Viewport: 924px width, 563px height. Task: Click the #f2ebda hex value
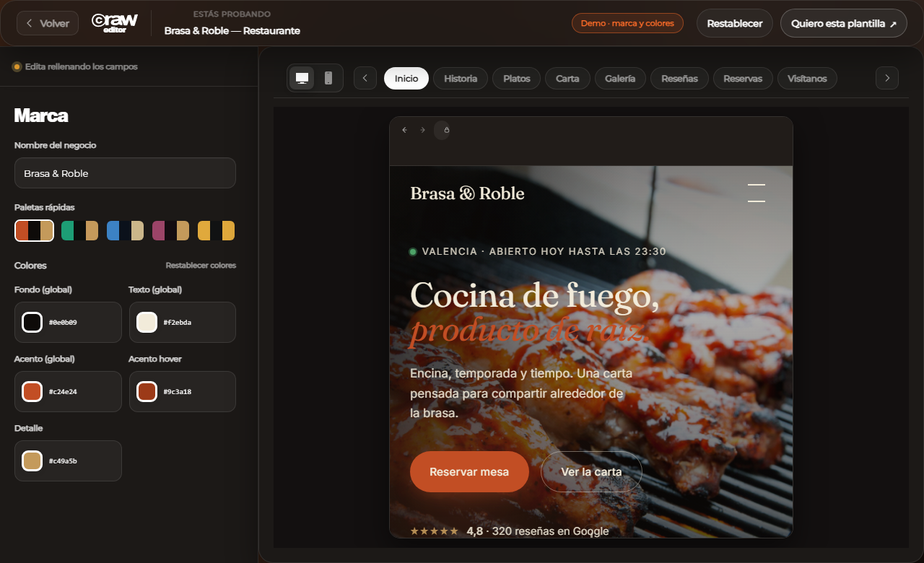click(178, 323)
